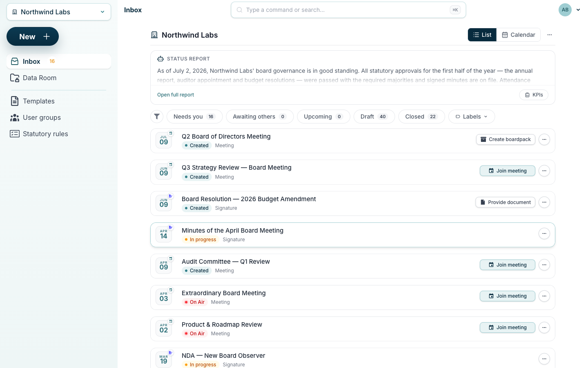
Task: Click the AB user avatar
Action: click(x=565, y=10)
